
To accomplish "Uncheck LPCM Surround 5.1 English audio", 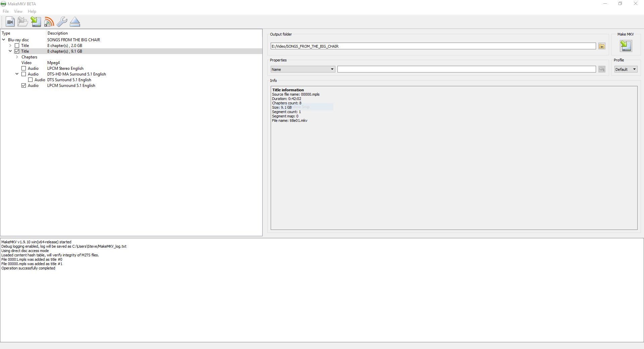I will coord(23,86).
